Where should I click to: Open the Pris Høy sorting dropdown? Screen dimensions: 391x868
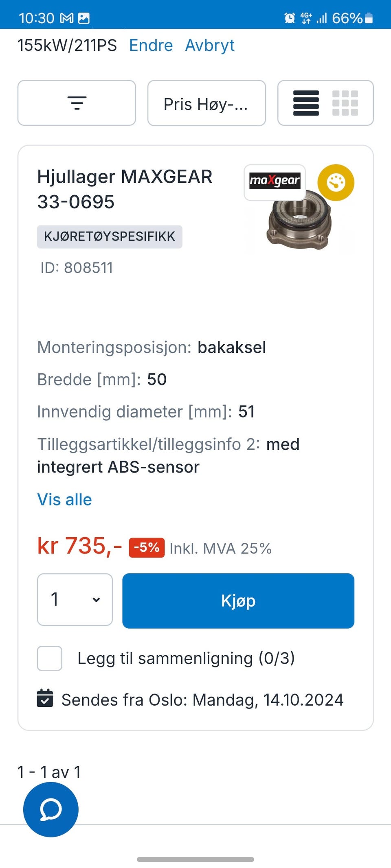206,103
